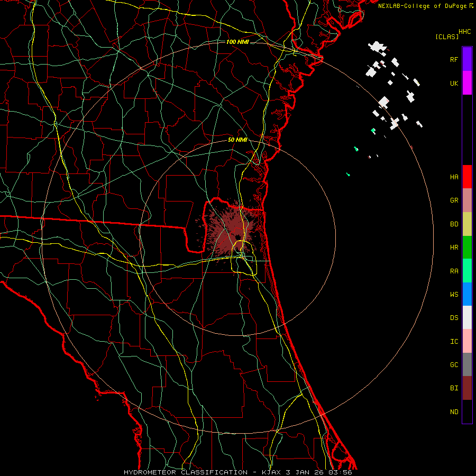Click the '50 NMI' range ring label

[x=237, y=140]
